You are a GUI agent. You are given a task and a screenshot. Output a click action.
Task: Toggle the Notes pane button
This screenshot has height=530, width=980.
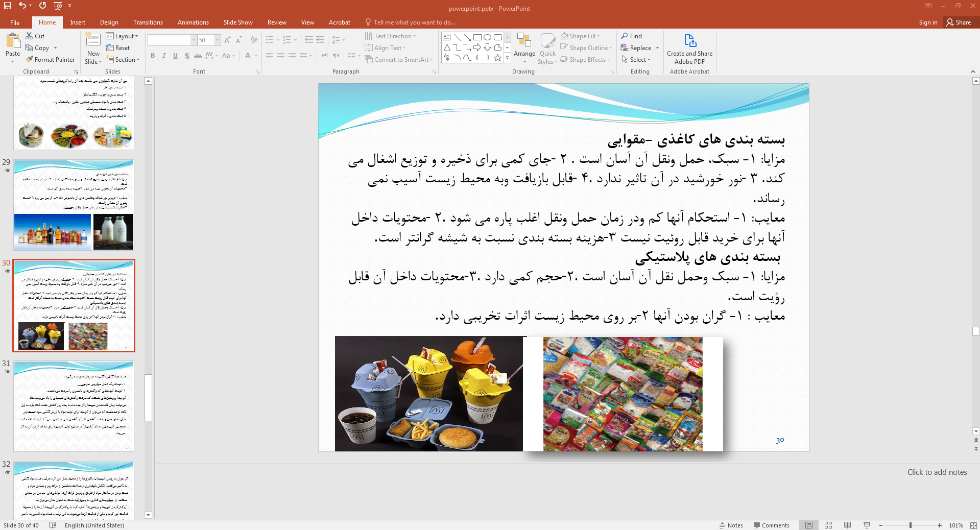[731, 525]
